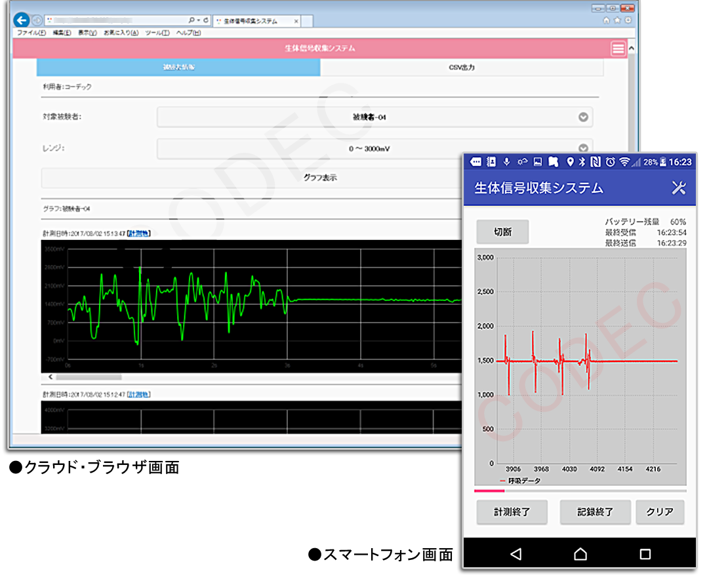728x579 pixels.
Task: Tap the 切断 disconnect button on phone
Action: (502, 231)
